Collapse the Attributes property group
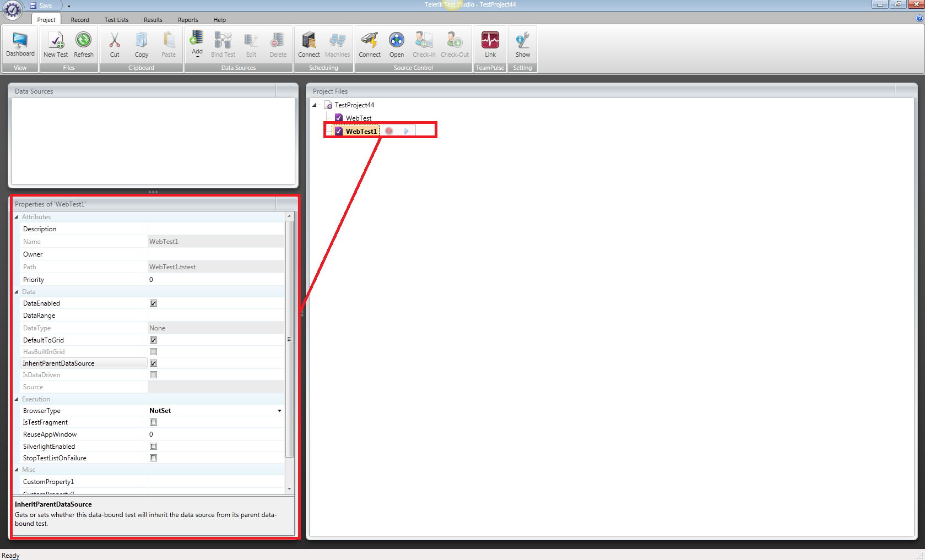This screenshot has height=560, width=925. click(17, 217)
